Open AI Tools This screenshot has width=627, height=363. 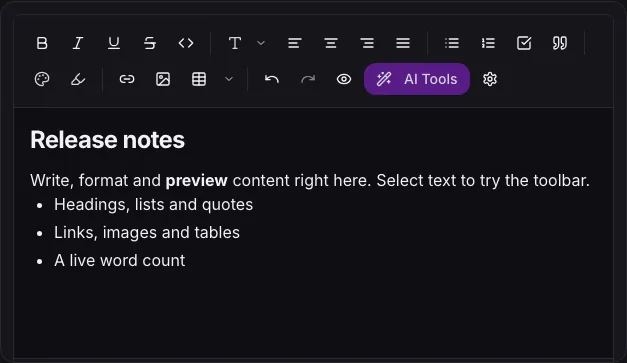point(417,79)
